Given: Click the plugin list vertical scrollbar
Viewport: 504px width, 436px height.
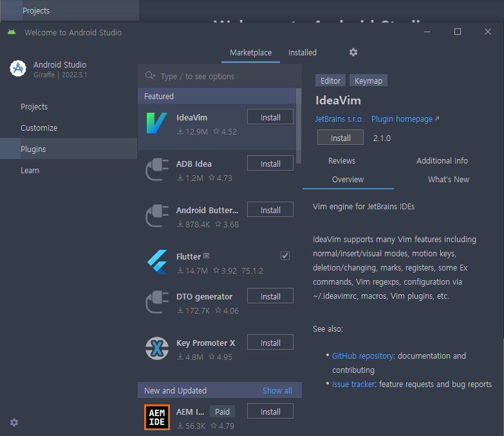Looking at the screenshot, I should point(299,126).
